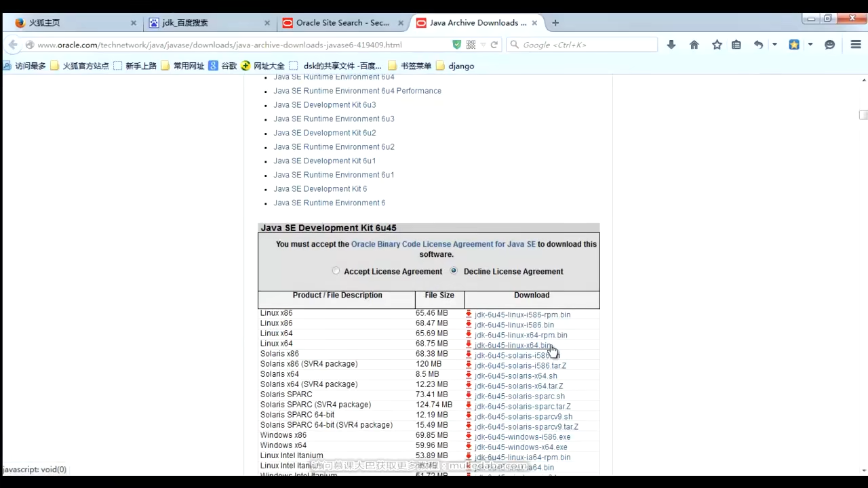Viewport: 868px width, 488px height.
Task: Expand the dropdown next to undo arrow
Action: 774,45
